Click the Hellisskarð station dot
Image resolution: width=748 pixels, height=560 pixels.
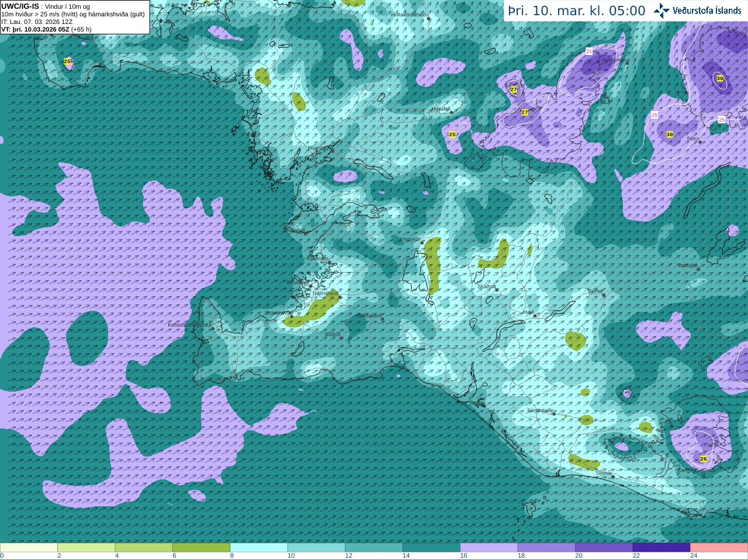[x=382, y=319]
